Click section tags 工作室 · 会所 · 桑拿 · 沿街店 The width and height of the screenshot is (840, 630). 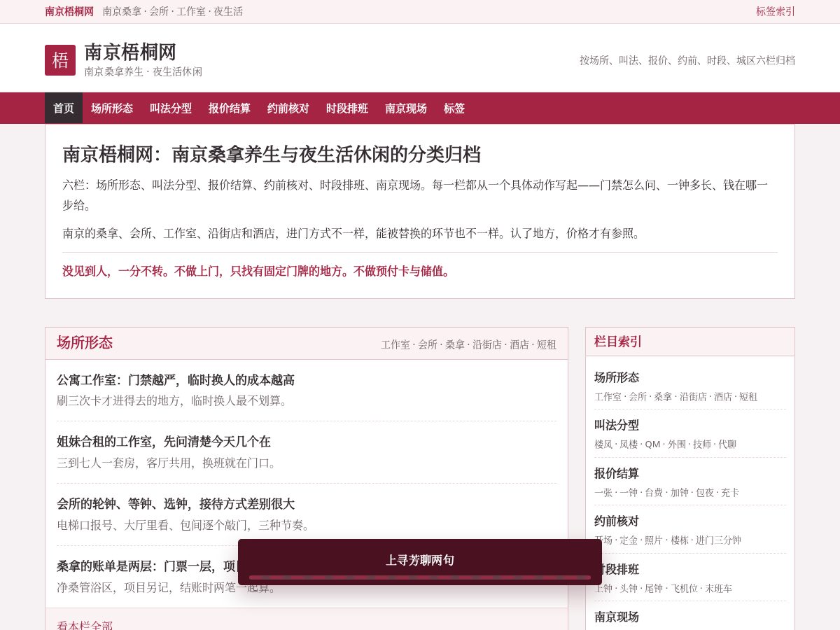(x=469, y=344)
